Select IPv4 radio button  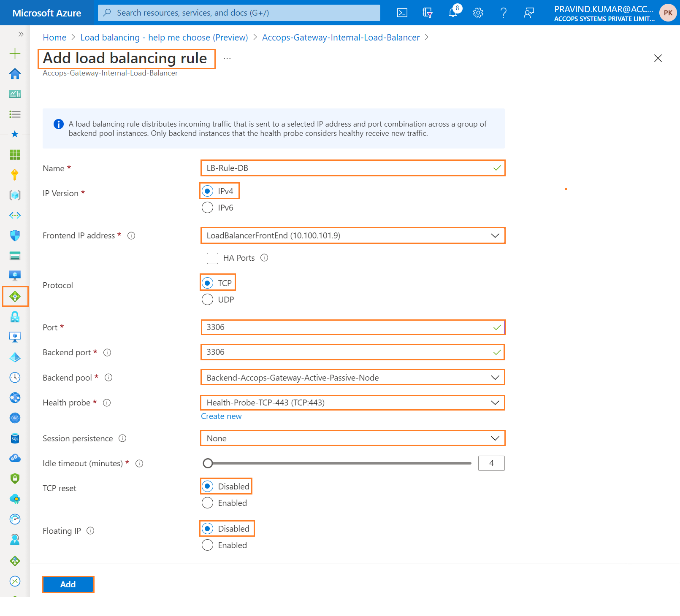click(x=207, y=191)
